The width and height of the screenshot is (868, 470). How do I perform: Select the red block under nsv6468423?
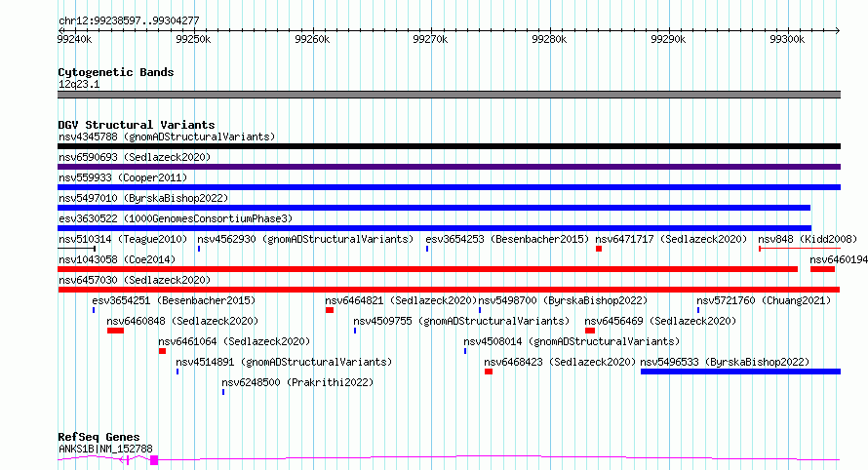coord(489,372)
